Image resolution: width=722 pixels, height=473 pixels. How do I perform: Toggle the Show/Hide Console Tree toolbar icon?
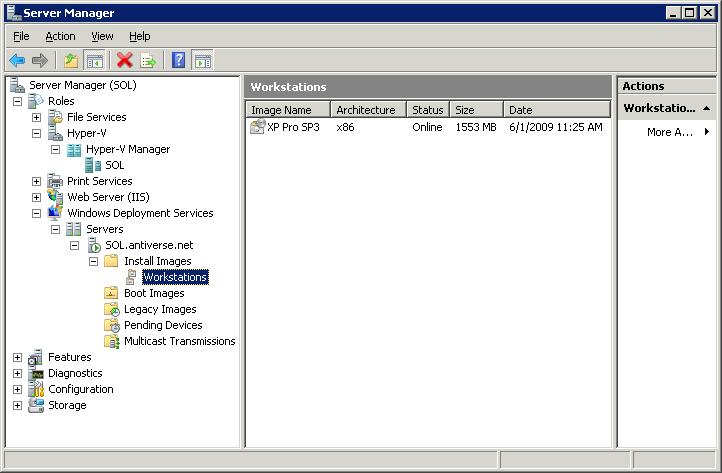pos(94,60)
